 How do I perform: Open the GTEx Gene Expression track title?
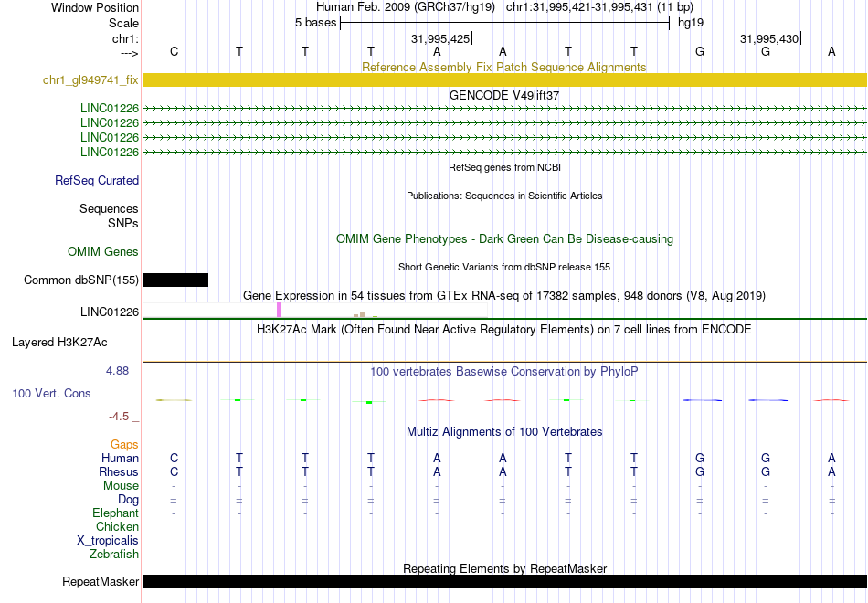(504, 296)
